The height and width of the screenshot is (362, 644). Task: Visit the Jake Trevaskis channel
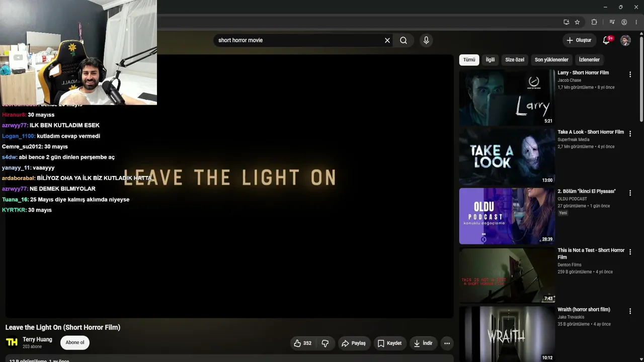[x=571, y=317]
